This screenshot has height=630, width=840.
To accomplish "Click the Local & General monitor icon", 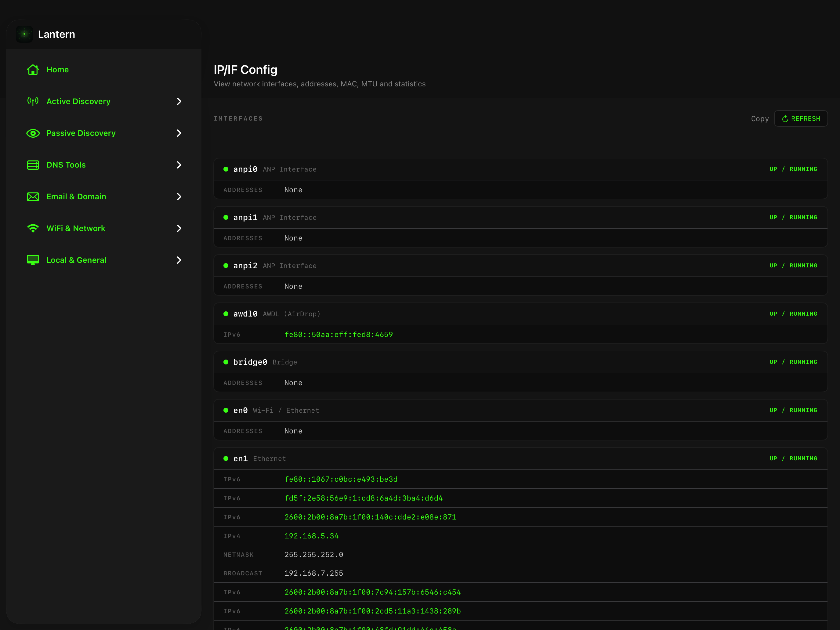I will [x=33, y=260].
